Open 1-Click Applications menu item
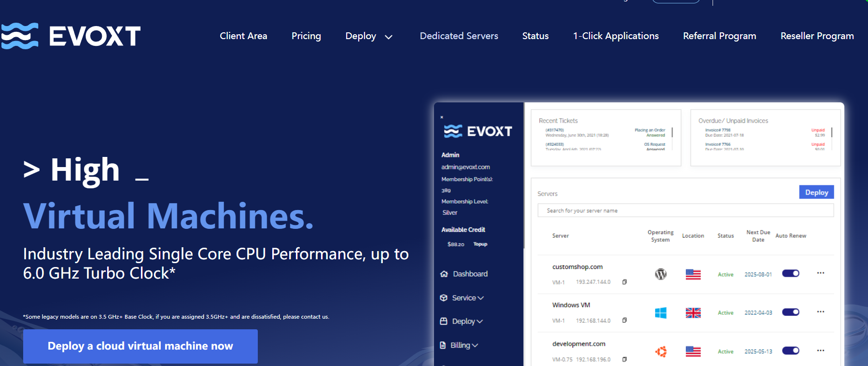The height and width of the screenshot is (366, 868). coord(616,36)
